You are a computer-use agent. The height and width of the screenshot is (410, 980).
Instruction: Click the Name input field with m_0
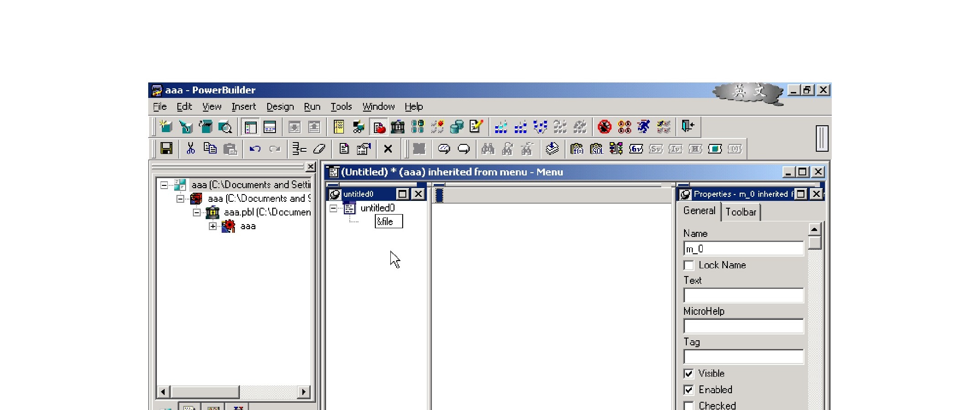coord(743,249)
